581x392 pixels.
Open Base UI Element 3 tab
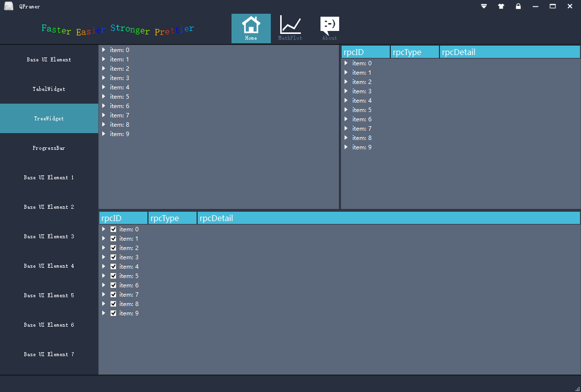(x=49, y=237)
